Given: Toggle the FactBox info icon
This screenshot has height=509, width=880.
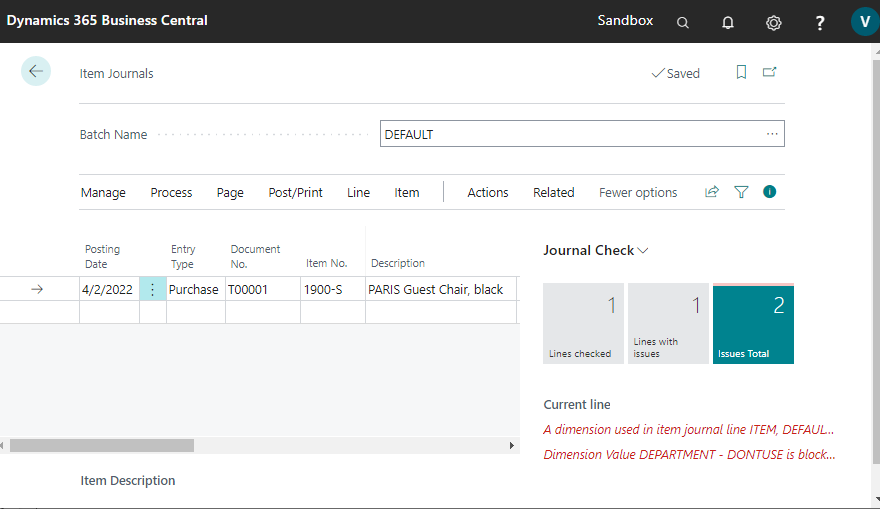Looking at the screenshot, I should click(x=769, y=192).
